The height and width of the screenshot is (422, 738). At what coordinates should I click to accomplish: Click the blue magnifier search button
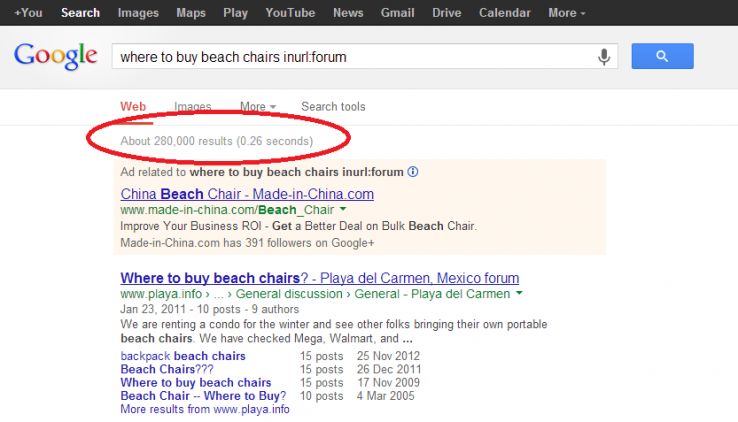[x=662, y=57]
